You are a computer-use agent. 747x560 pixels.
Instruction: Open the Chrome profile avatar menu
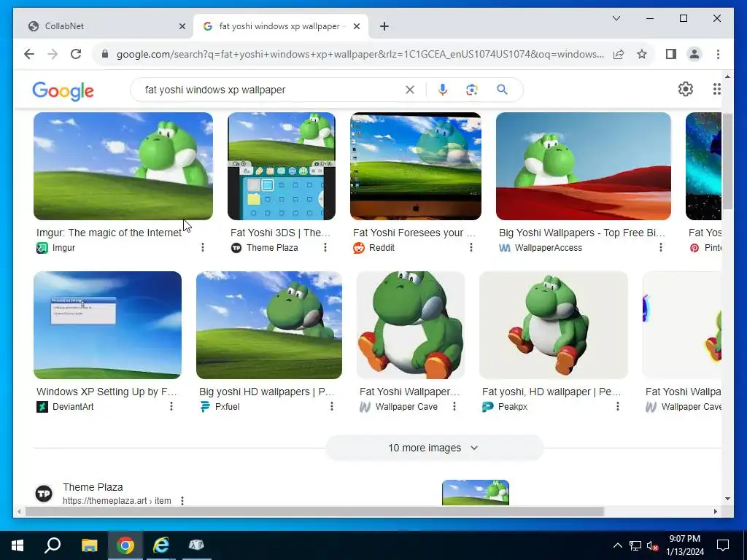point(694,54)
